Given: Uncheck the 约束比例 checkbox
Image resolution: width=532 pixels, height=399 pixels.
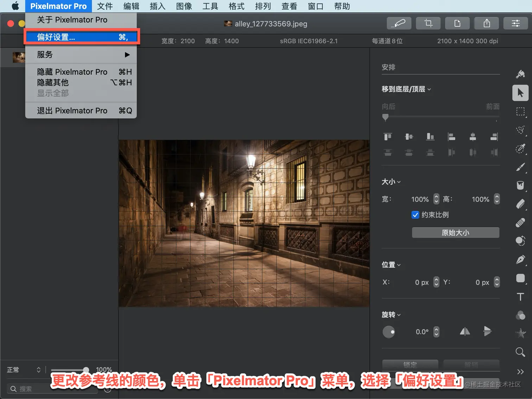Looking at the screenshot, I should click(415, 215).
